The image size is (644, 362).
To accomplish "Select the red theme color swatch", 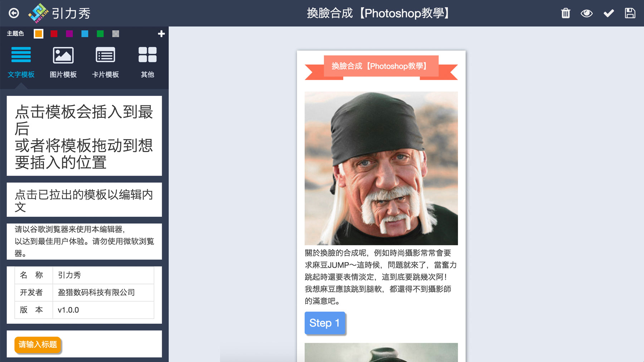I will coord(54,34).
